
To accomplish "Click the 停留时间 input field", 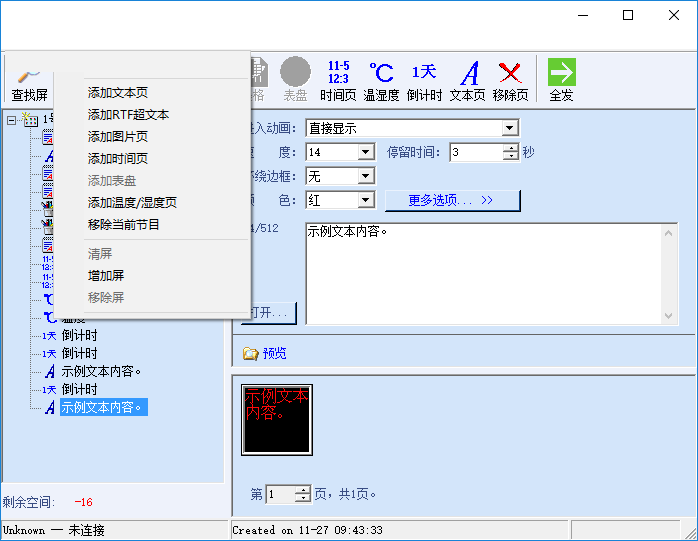I will 476,152.
